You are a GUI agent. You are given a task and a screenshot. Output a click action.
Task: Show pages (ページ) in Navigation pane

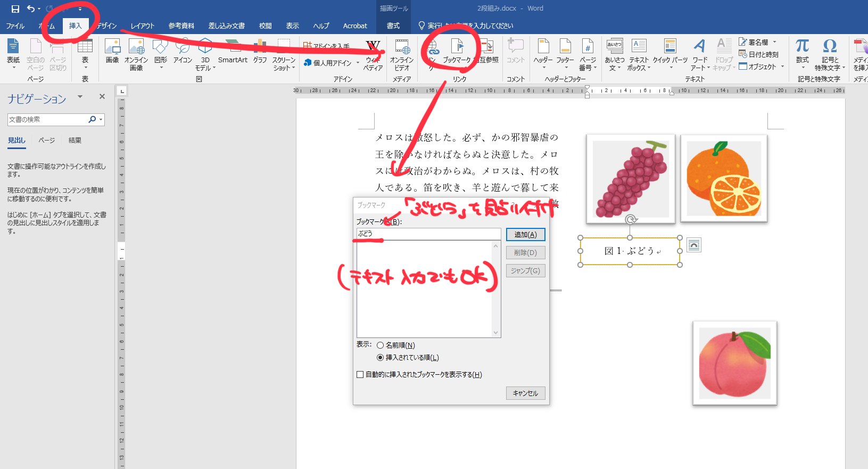(47, 141)
